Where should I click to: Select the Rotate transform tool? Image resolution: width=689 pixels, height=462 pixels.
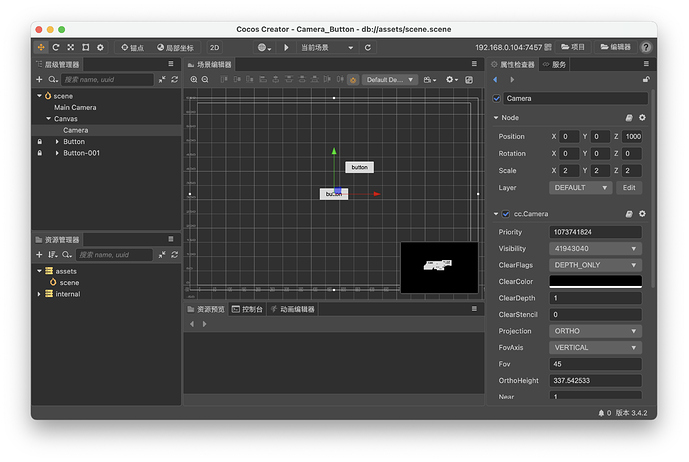pyautogui.click(x=56, y=47)
